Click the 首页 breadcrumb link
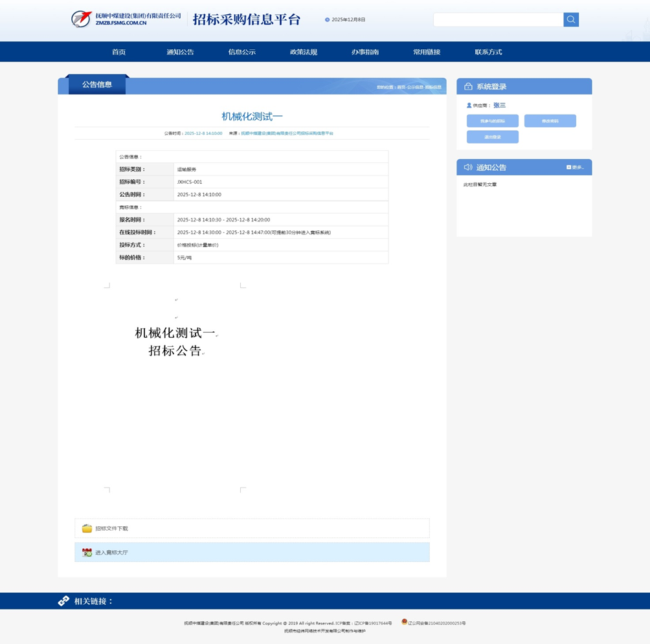The image size is (650, 644). point(401,87)
